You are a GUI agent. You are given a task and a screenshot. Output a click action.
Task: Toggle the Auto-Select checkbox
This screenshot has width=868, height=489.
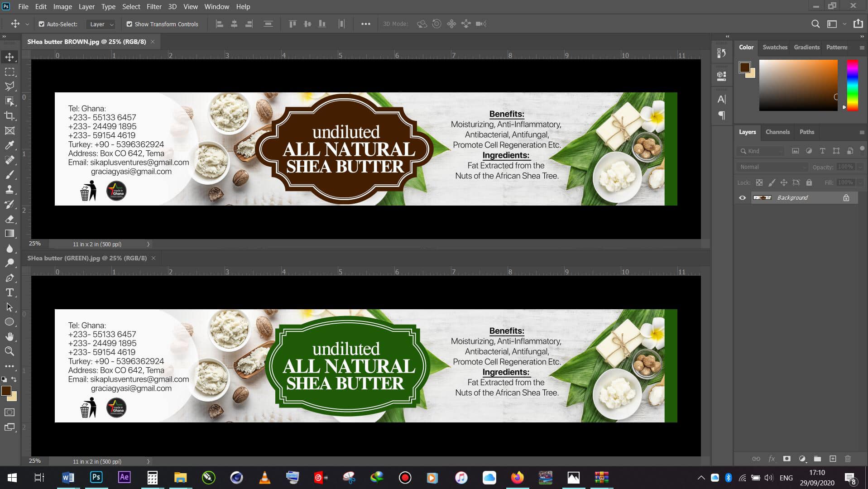click(41, 24)
